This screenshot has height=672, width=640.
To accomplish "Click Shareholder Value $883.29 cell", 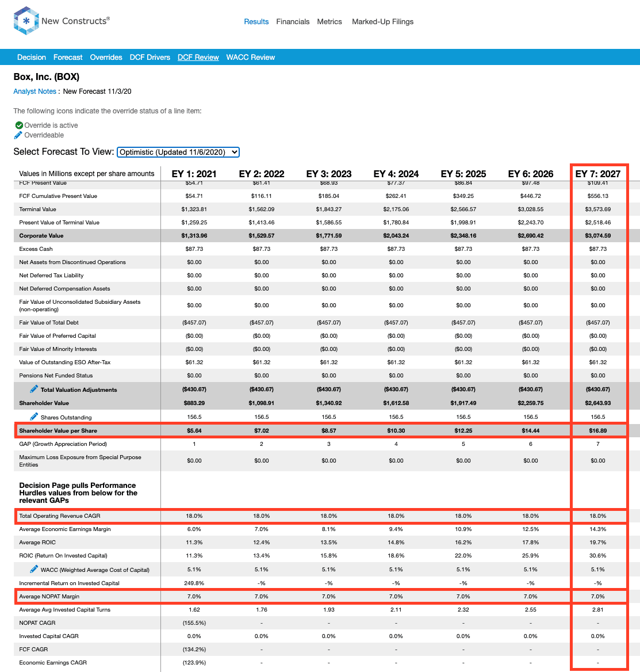I will coord(194,403).
